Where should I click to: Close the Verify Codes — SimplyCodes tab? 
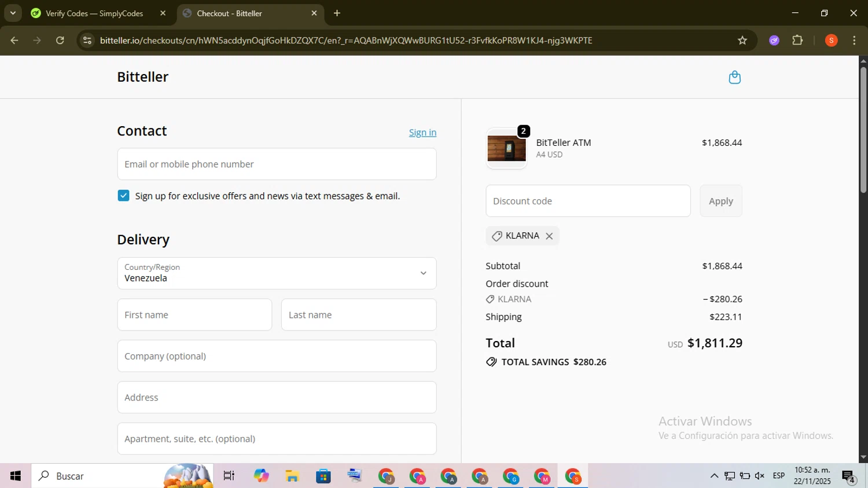(163, 13)
